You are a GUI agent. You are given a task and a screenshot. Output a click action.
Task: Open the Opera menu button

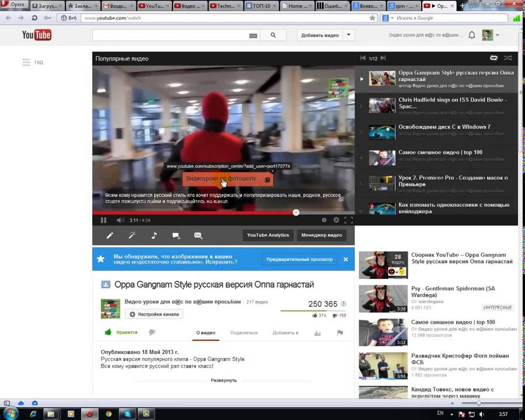pyautogui.click(x=14, y=4)
